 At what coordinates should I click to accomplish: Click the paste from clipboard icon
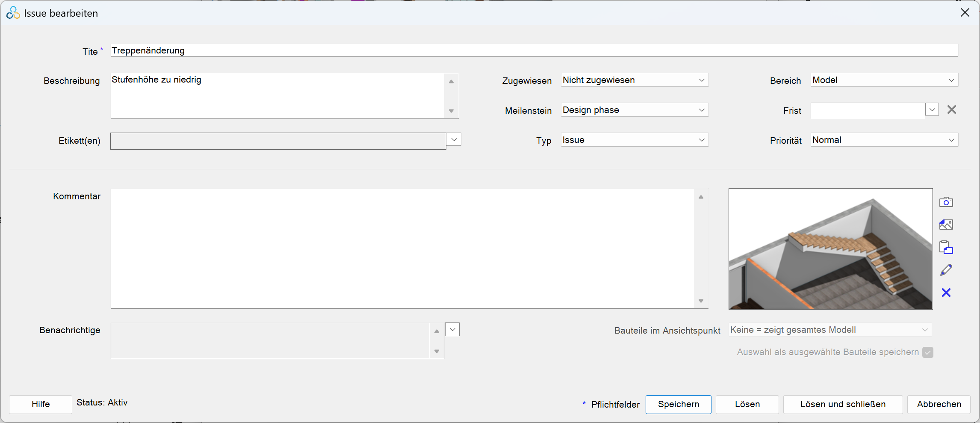coord(946,247)
